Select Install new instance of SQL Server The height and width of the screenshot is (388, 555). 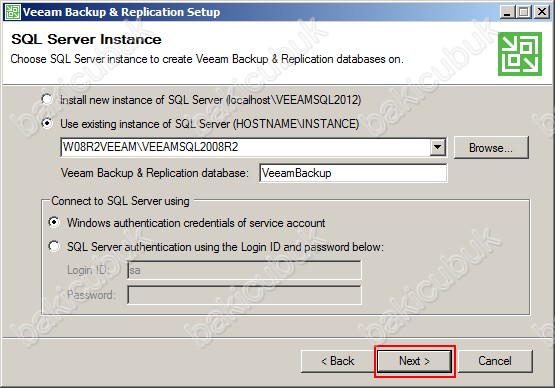coord(47,99)
